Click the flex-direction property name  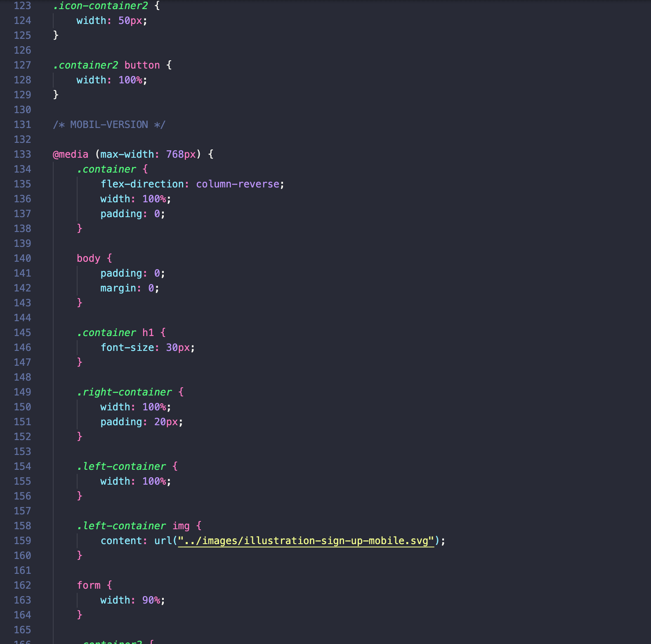coord(142,184)
